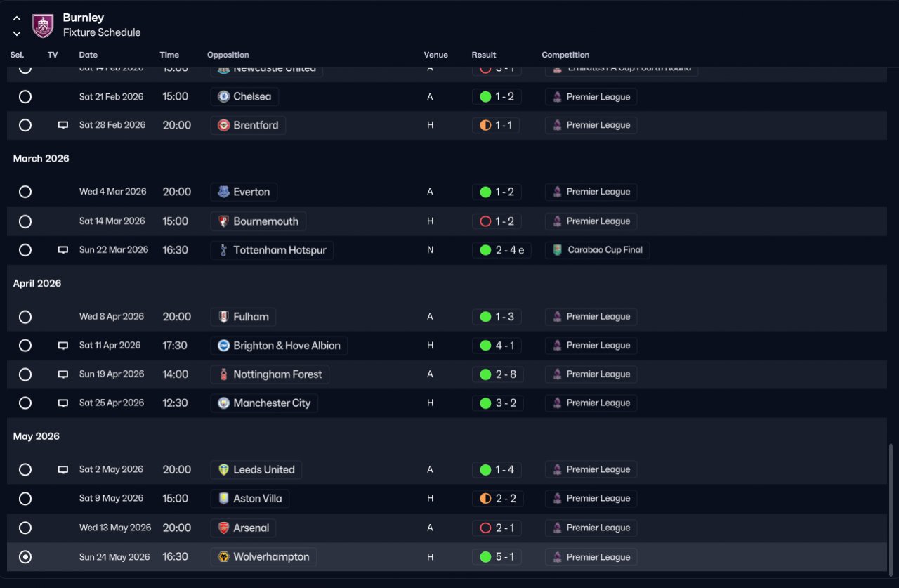Click the TV icon on Brentford fixture row
899x588 pixels.
coord(63,125)
